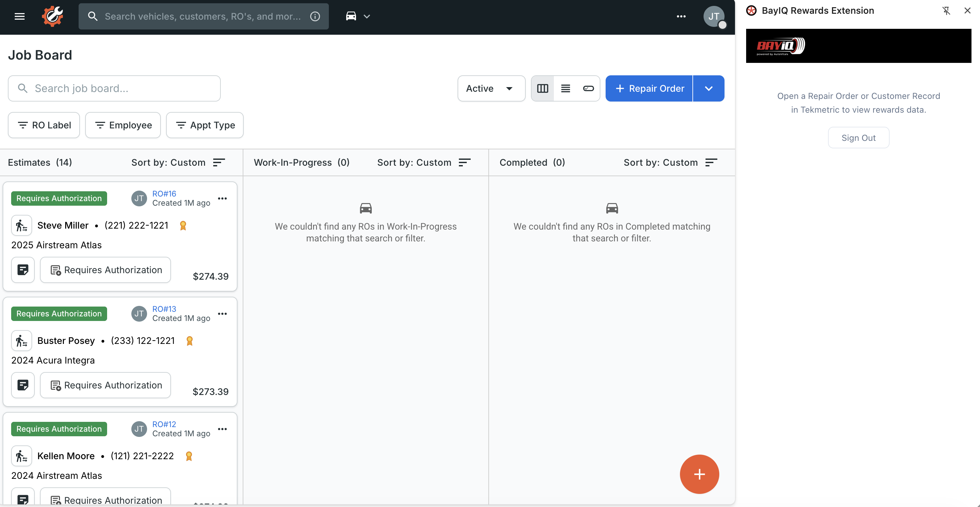Viewport: 980px width, 507px height.
Task: Click the green Requires Authorization label on RO#16
Action: (x=59, y=198)
